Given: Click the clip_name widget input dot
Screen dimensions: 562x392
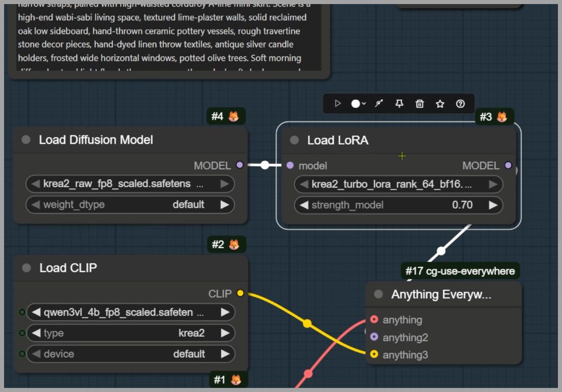Looking at the screenshot, I should click(x=22, y=312).
